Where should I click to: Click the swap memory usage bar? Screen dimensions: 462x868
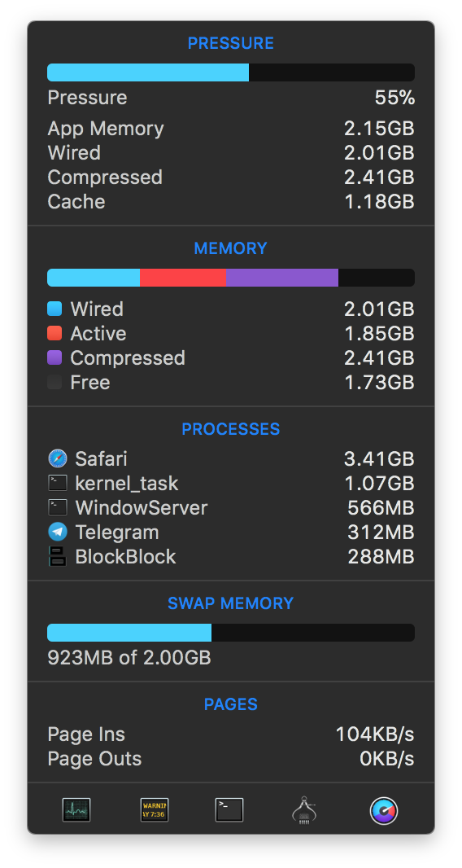click(x=231, y=633)
